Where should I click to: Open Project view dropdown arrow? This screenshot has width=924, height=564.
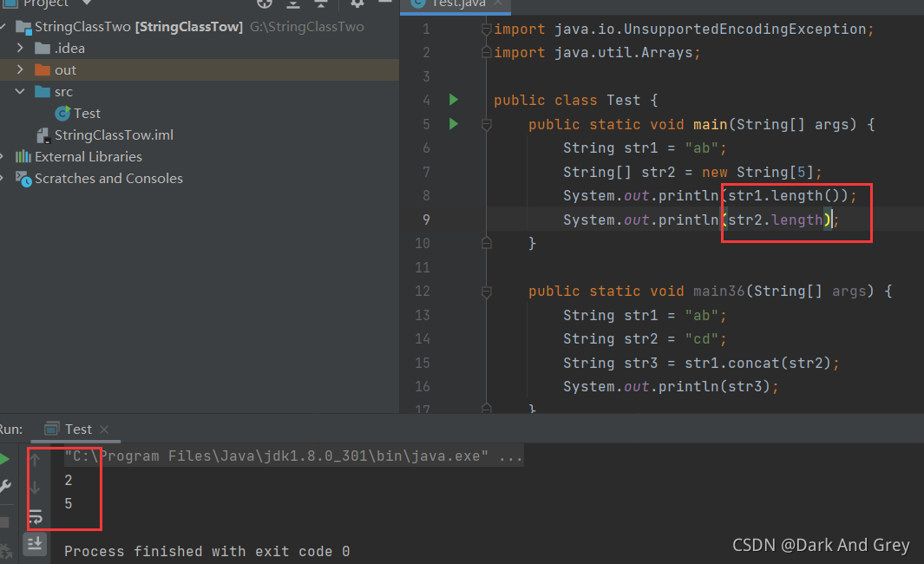pyautogui.click(x=87, y=3)
